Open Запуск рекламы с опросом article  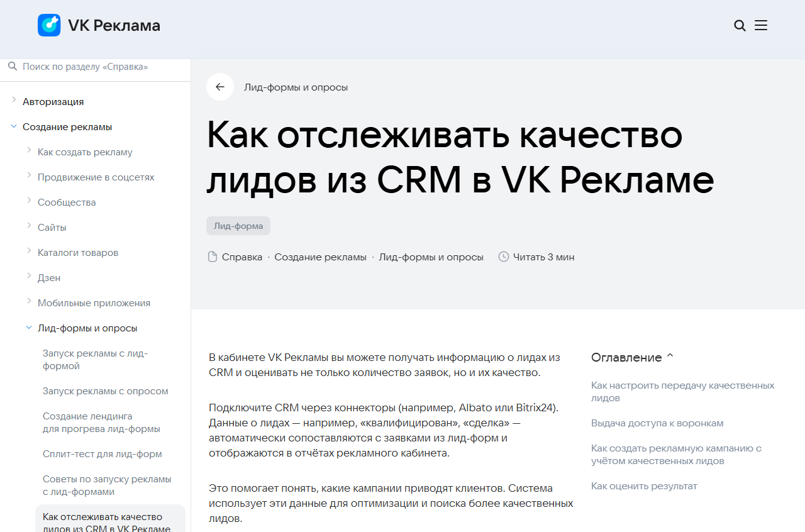point(106,391)
